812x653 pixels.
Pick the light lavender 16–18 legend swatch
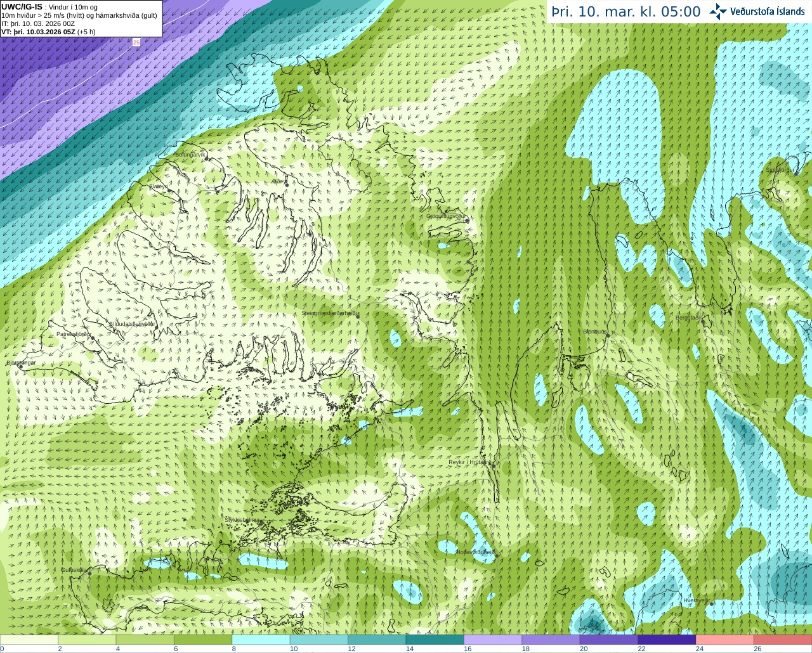point(493,640)
